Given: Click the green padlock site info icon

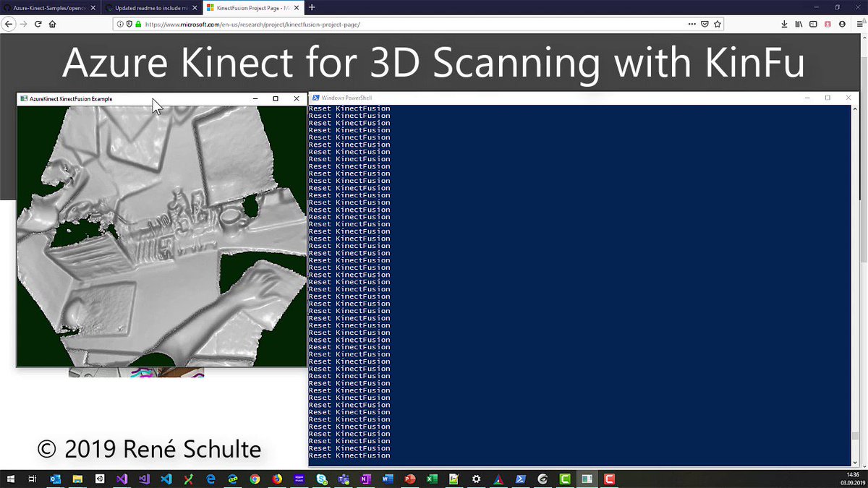Looking at the screenshot, I should pos(138,24).
